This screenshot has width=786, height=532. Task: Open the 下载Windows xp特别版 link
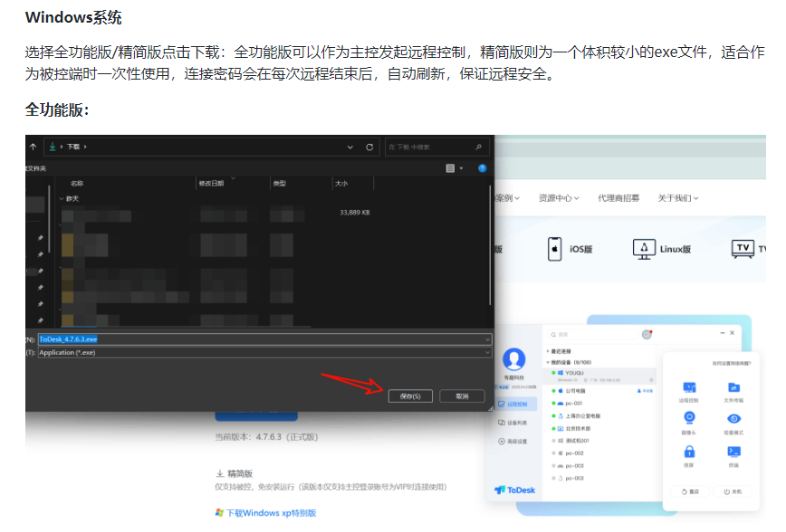click(265, 513)
